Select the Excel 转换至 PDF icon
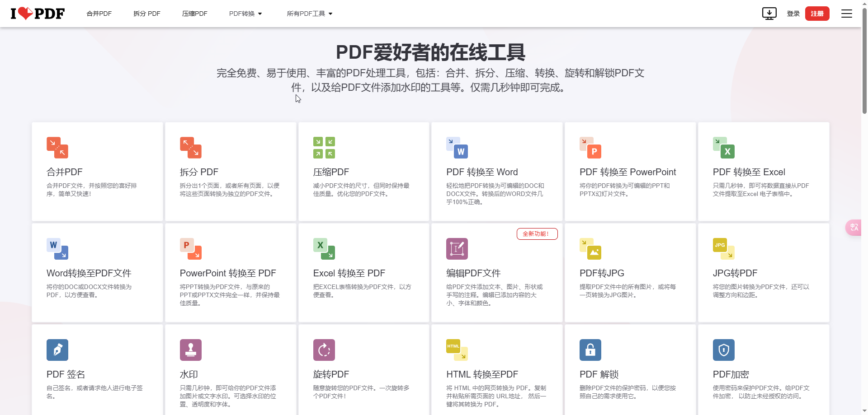The height and width of the screenshot is (415, 868). [x=324, y=249]
